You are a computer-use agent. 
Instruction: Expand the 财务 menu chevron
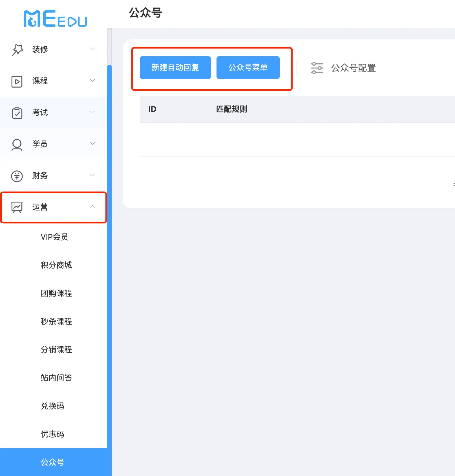pos(92,175)
